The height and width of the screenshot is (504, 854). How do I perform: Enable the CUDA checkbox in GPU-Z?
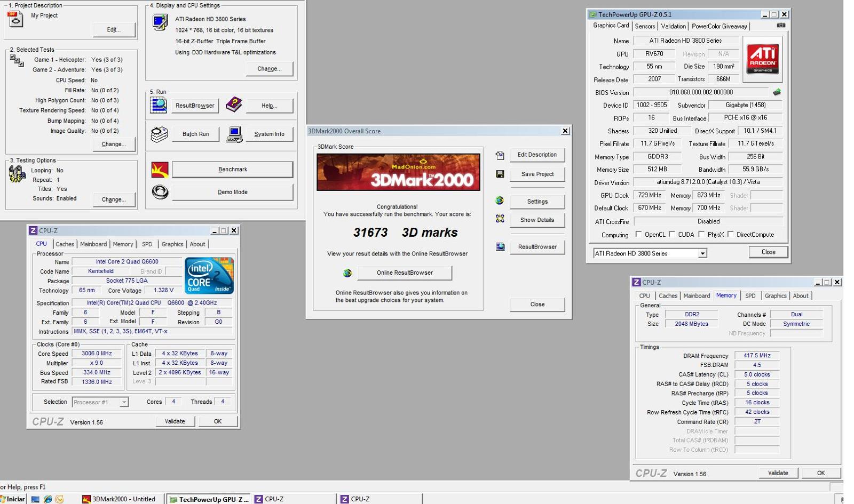(x=672, y=234)
